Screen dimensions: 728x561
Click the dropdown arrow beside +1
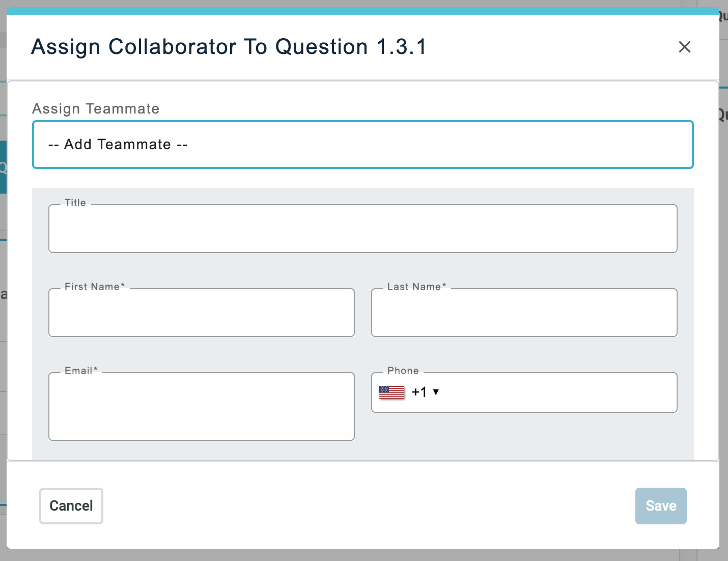pos(436,392)
